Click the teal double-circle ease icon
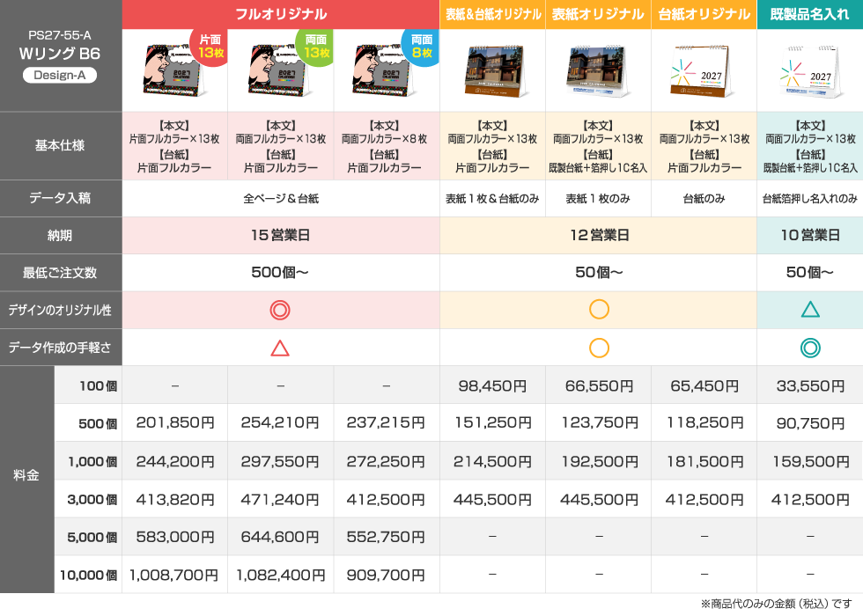Screen dimensions: 863x616 pos(810,348)
